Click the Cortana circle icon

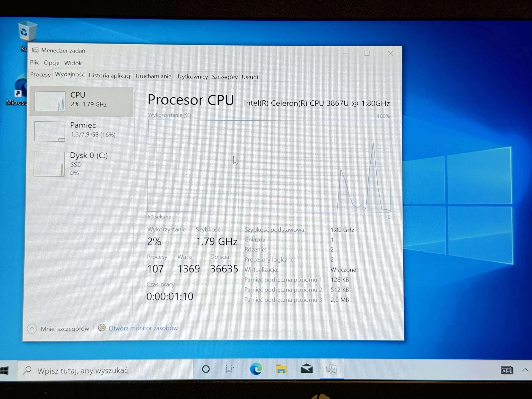point(206,369)
